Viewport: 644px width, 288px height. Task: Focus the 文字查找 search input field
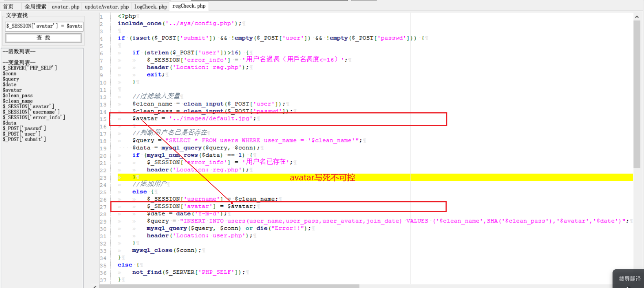(44, 26)
